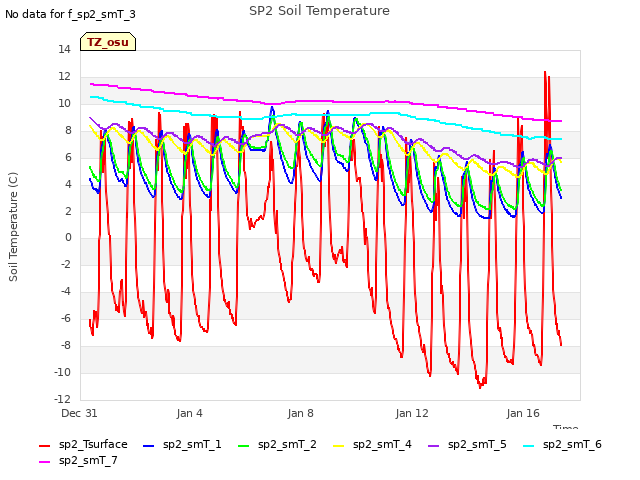
Task: Click the red sp2_Tsurface legend color marker
Action: [44, 446]
